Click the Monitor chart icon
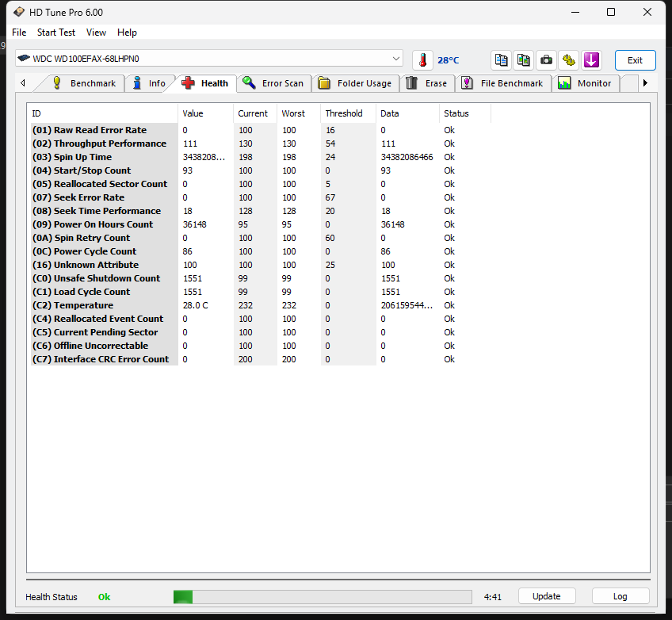Viewport: 672px width, 620px height. click(564, 82)
